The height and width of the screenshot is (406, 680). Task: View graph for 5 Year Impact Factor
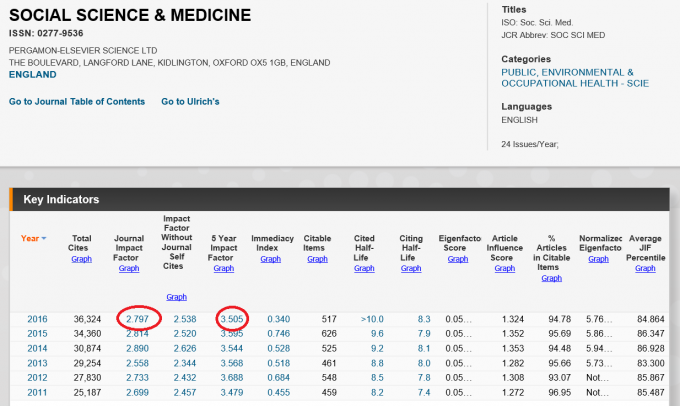(224, 268)
